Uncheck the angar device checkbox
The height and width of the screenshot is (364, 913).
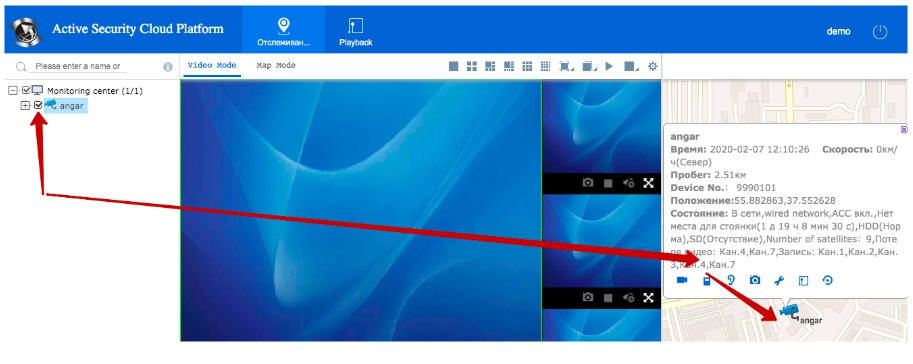coord(38,105)
